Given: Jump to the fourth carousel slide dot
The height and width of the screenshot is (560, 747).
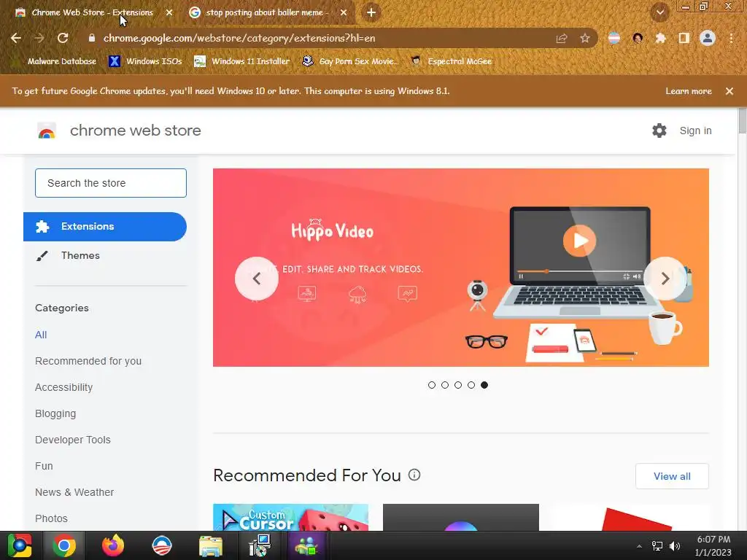Looking at the screenshot, I should click(x=471, y=385).
